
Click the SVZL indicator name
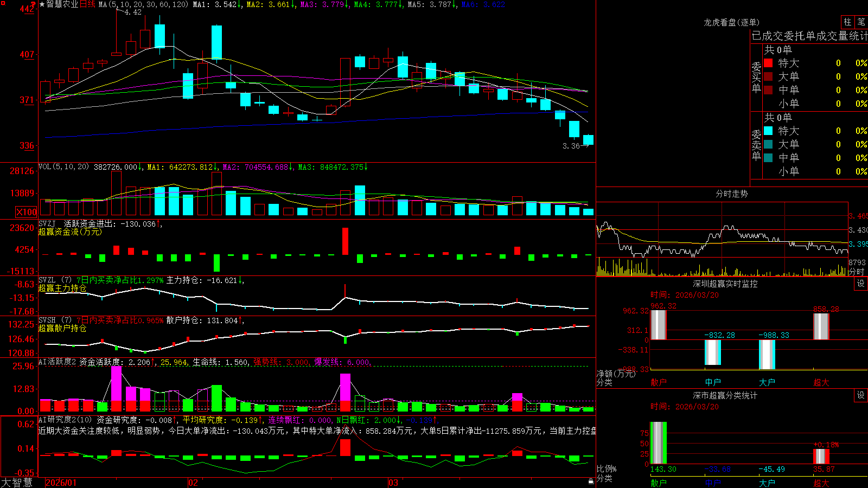(x=47, y=280)
